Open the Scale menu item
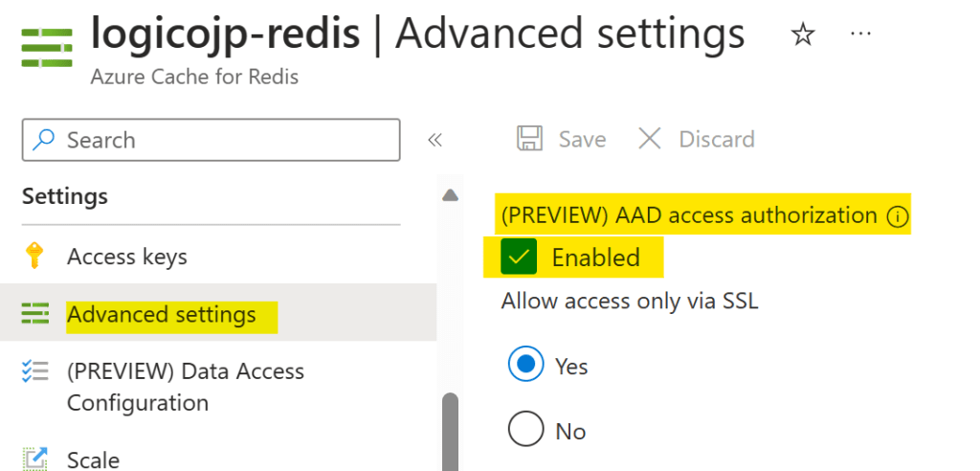 click(x=92, y=460)
